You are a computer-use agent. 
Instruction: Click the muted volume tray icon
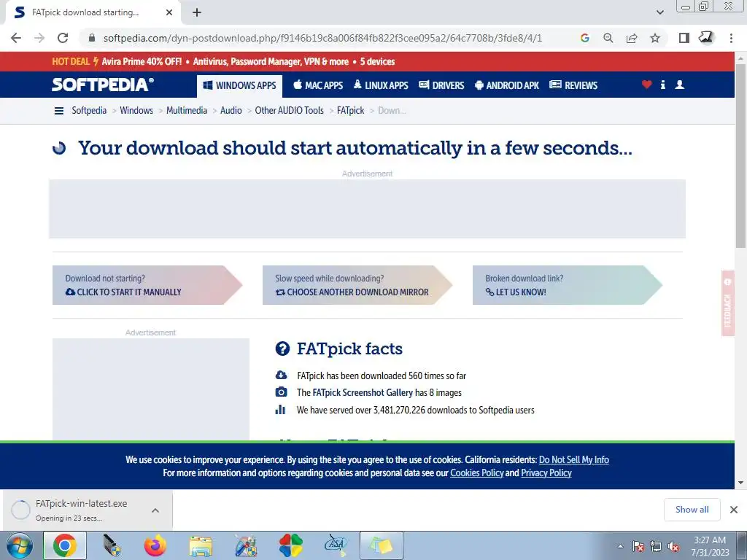coord(673,546)
